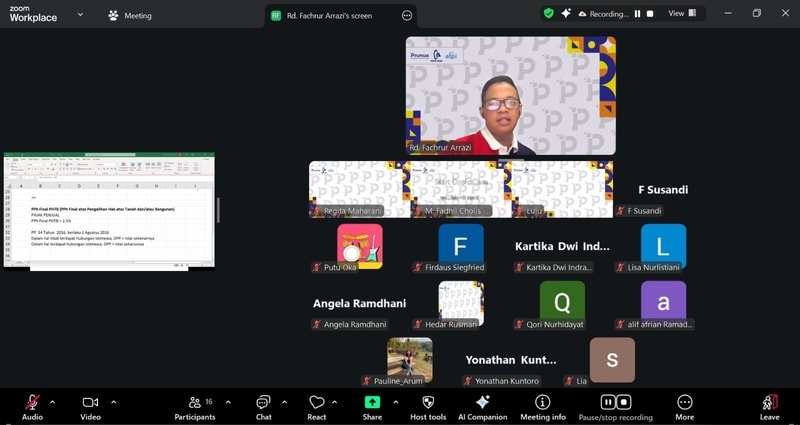This screenshot has height=425, width=800.
Task: Switch to the Meeting tab
Action: [x=129, y=15]
